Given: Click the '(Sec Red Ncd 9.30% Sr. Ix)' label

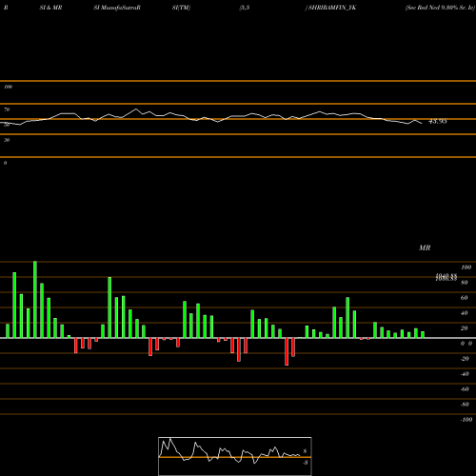Looking at the screenshot, I should (440, 8).
